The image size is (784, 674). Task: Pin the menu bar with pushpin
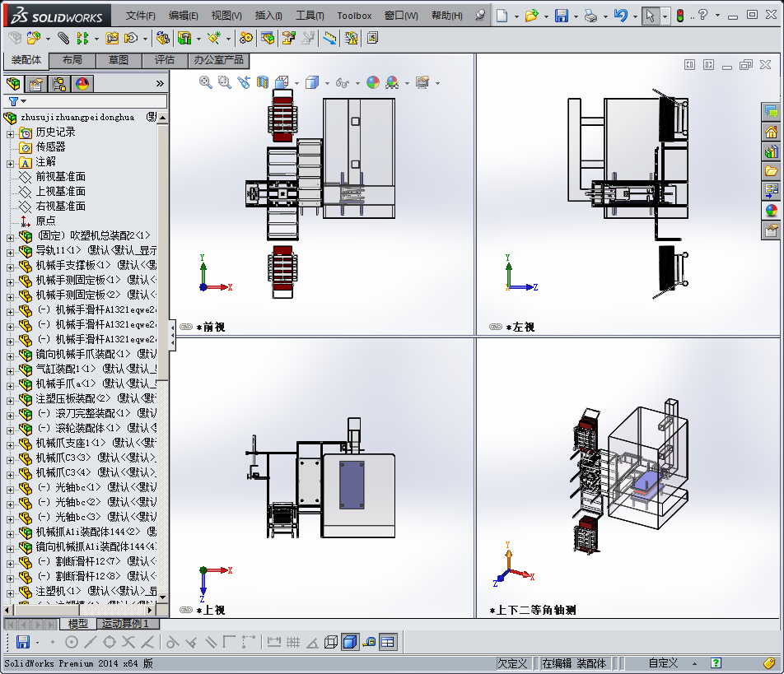[480, 15]
